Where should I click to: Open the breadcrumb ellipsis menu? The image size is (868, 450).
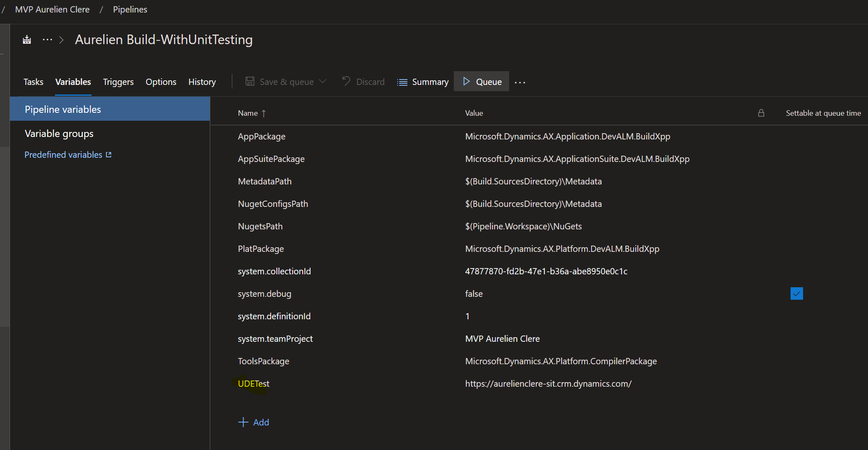tap(47, 40)
